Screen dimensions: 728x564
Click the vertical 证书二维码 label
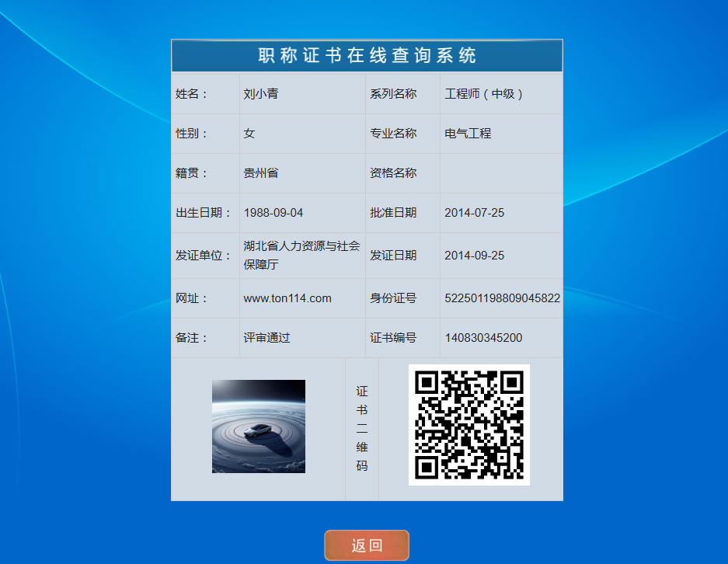coord(362,429)
